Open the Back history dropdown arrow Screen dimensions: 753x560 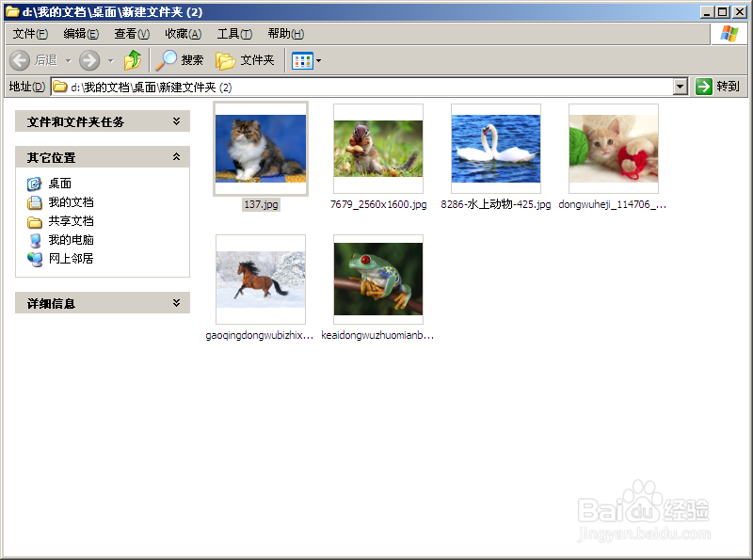(x=68, y=60)
